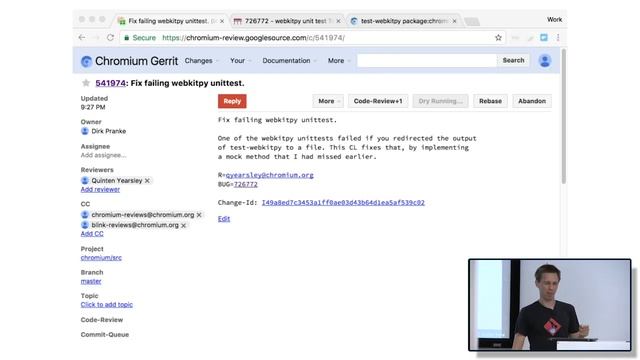Screen dimensions: 640x360
Task: Open the More menu in Gerrit header
Action: pyautogui.click(x=339, y=60)
